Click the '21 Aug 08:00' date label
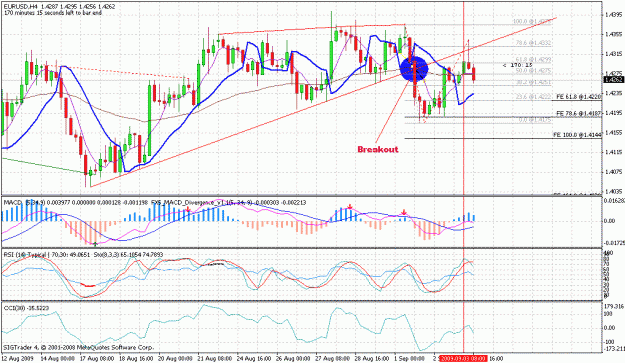 (x=214, y=359)
